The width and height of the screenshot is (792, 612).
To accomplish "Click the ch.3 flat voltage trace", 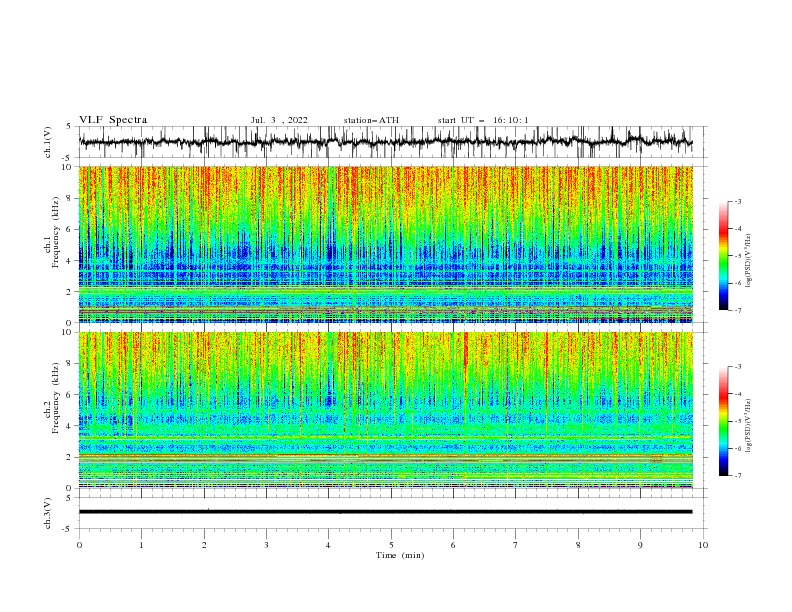I will pyautogui.click(x=385, y=512).
